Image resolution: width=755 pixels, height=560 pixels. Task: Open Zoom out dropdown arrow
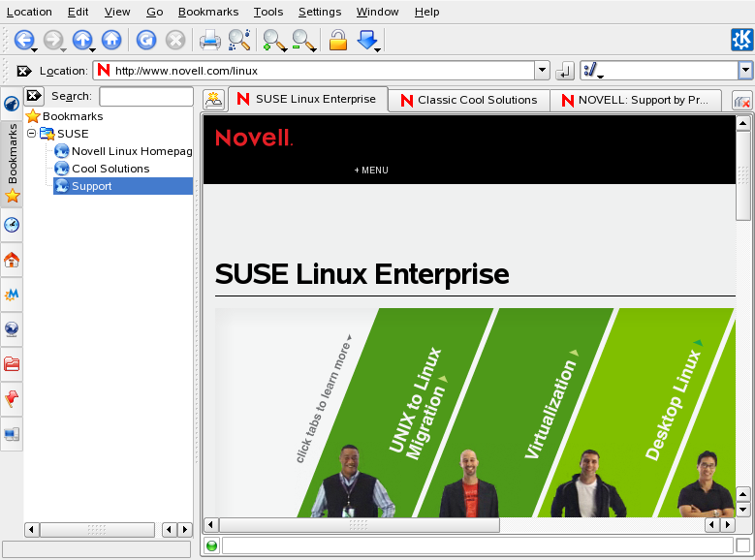tap(313, 49)
